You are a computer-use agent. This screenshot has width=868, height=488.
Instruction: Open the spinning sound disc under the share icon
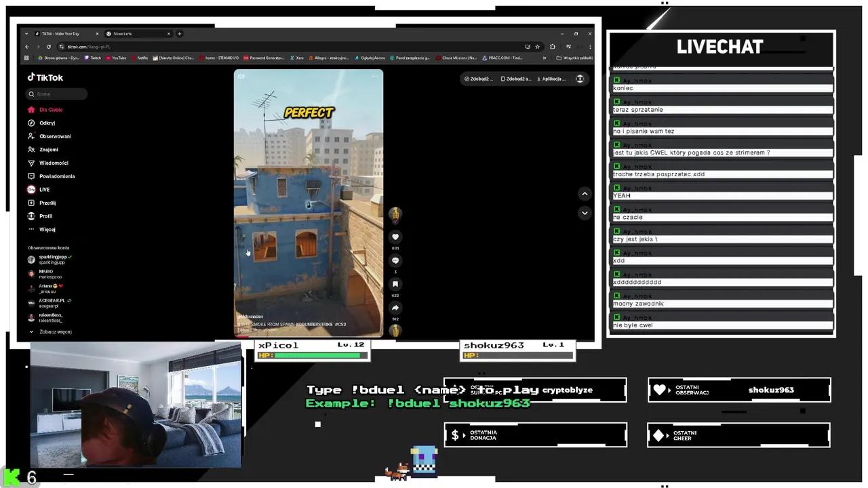point(395,330)
